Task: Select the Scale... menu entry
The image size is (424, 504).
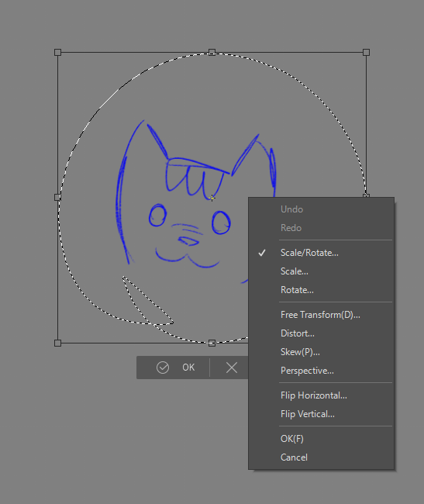Action: [321, 271]
